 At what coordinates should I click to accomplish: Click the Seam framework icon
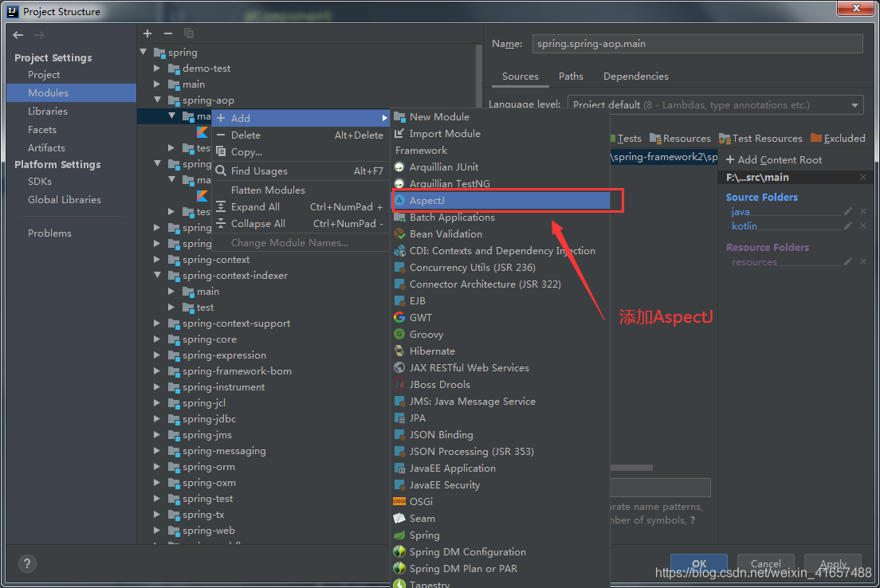tap(399, 519)
